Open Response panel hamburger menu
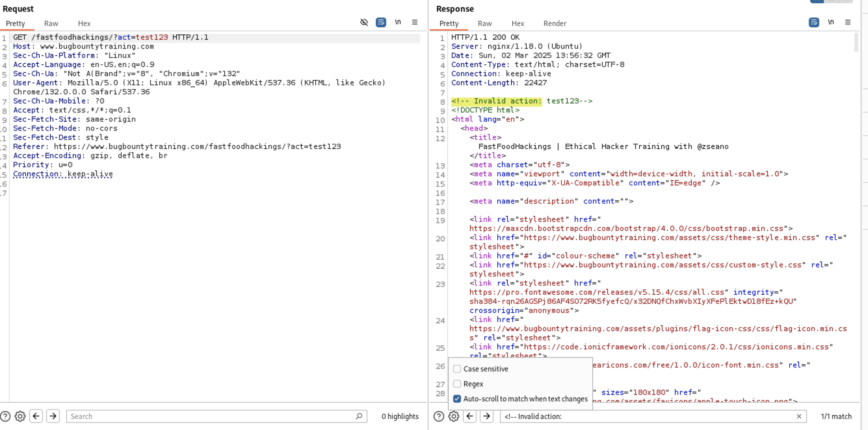This screenshot has height=430, width=868. click(848, 22)
